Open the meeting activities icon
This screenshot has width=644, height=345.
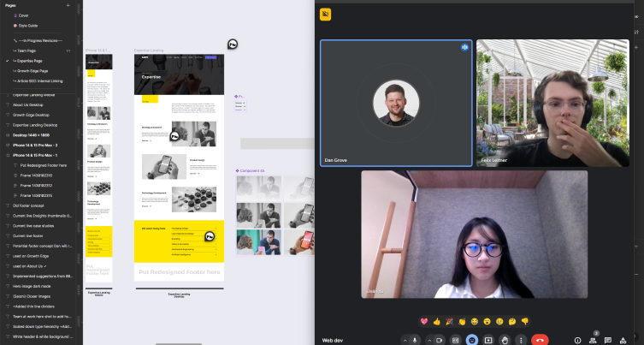(623, 340)
